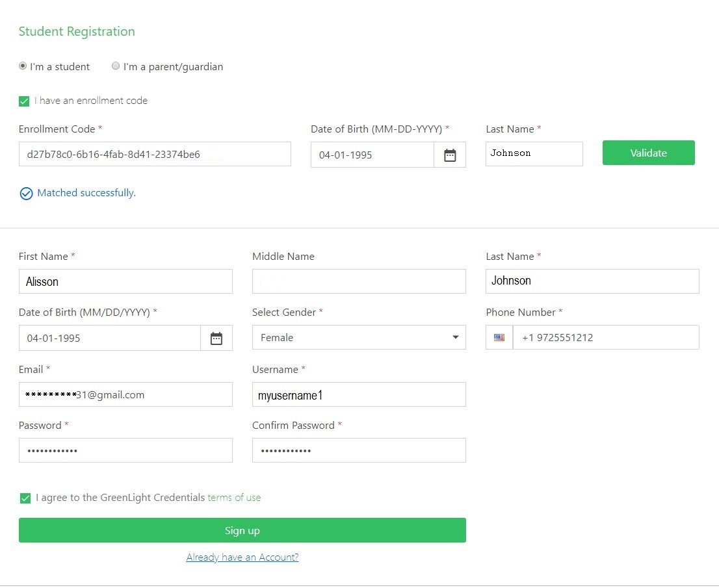The width and height of the screenshot is (719, 588).
Task: Click the US flag country selector
Action: (x=499, y=338)
